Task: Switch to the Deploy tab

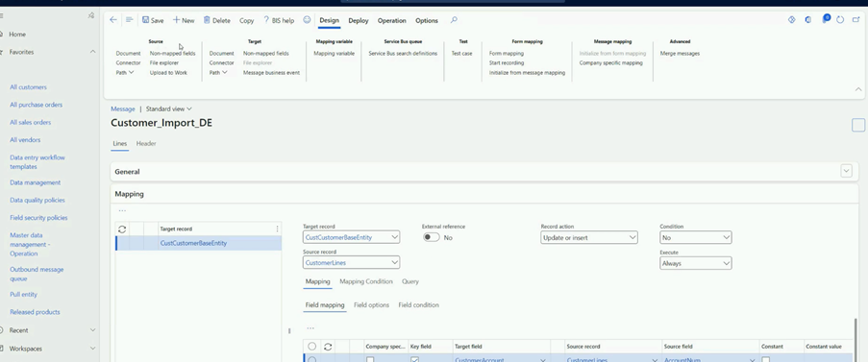Action: [x=359, y=20]
